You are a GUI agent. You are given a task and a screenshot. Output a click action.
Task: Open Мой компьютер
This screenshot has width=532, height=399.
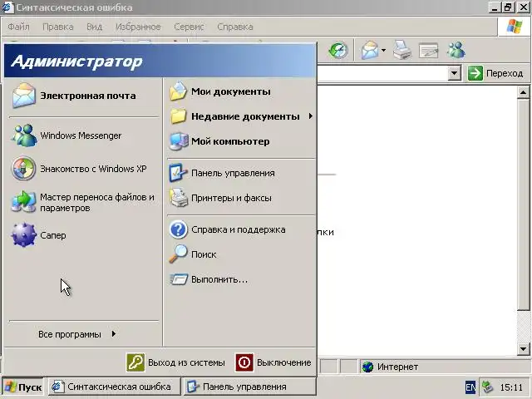[x=242, y=141]
